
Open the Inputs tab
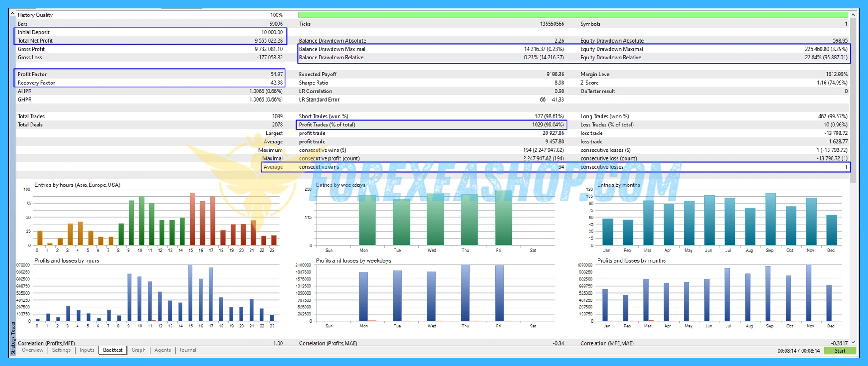pos(87,350)
